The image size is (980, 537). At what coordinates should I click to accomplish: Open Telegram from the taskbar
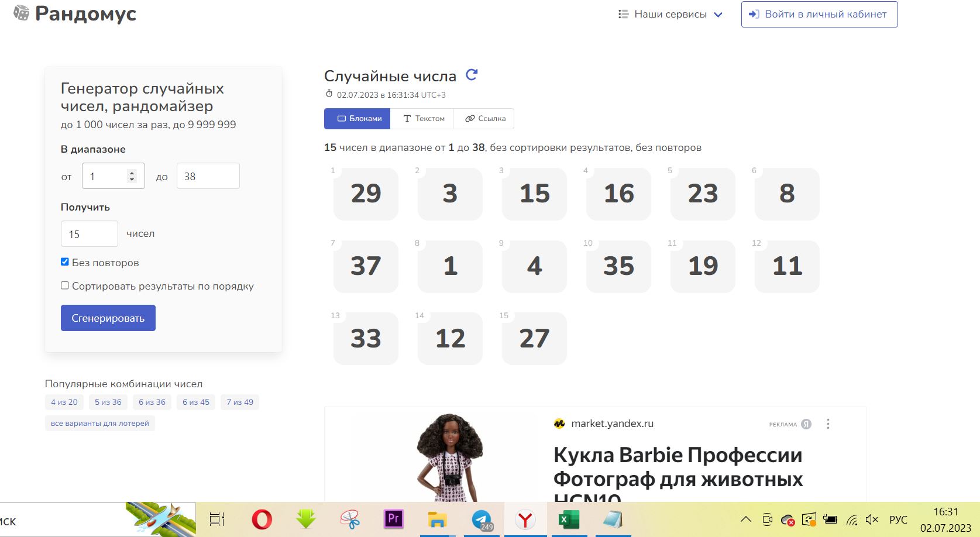(482, 519)
